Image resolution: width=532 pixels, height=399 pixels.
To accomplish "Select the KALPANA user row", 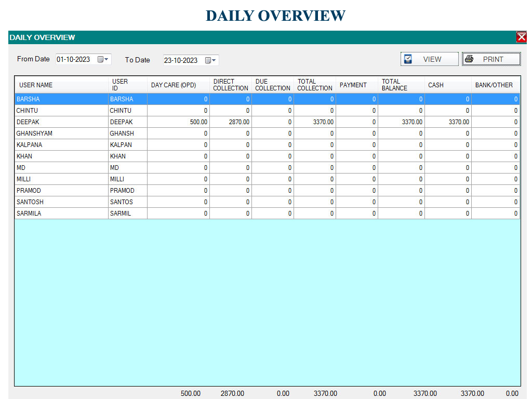I will coord(61,145).
